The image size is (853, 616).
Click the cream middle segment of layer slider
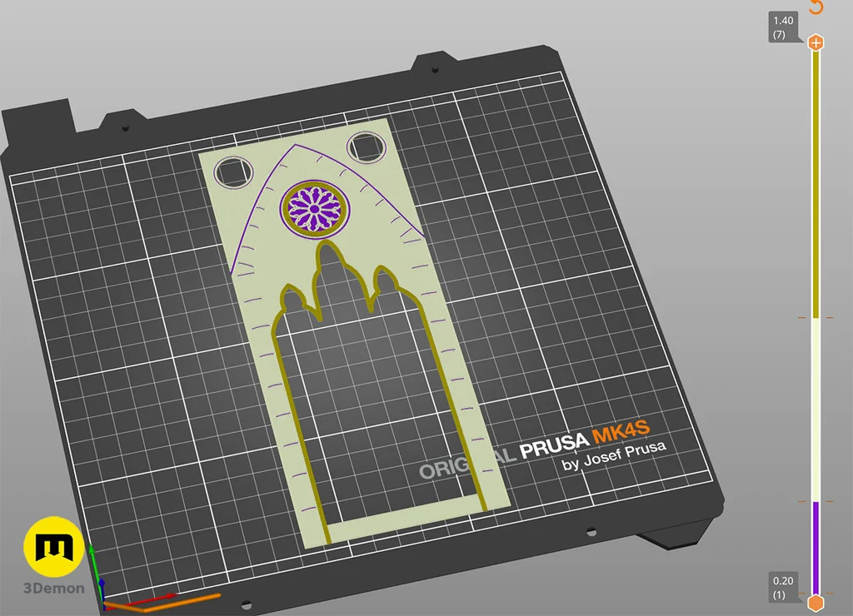click(x=816, y=408)
